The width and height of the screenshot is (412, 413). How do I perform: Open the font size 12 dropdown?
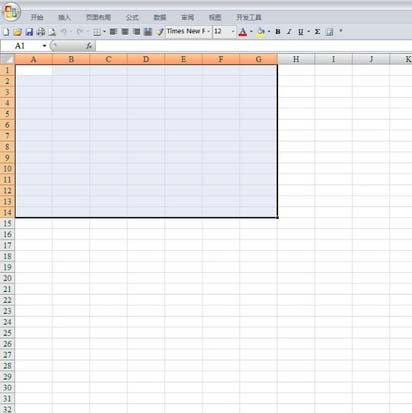point(233,31)
